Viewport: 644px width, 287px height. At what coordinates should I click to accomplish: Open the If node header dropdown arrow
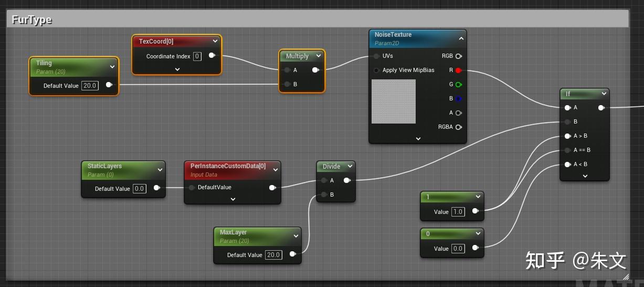604,94
